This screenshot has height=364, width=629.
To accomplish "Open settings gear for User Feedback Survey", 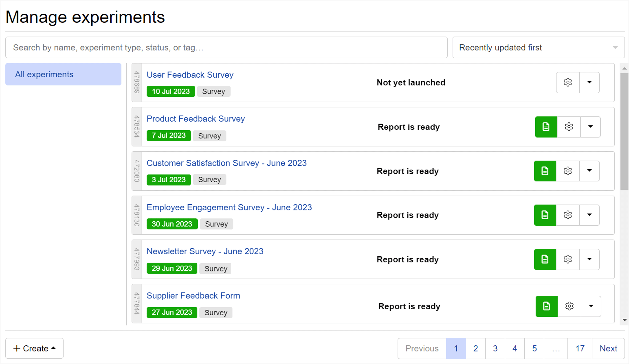I will 568,82.
